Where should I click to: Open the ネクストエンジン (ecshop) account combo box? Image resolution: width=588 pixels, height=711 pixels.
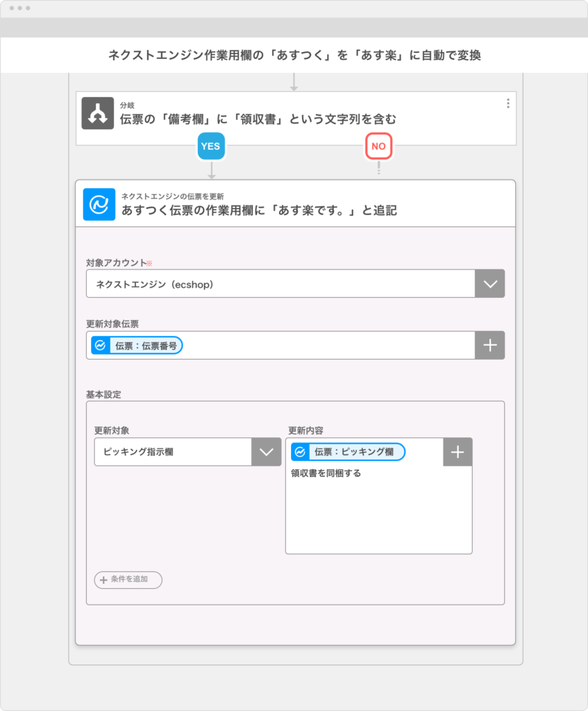295,284
